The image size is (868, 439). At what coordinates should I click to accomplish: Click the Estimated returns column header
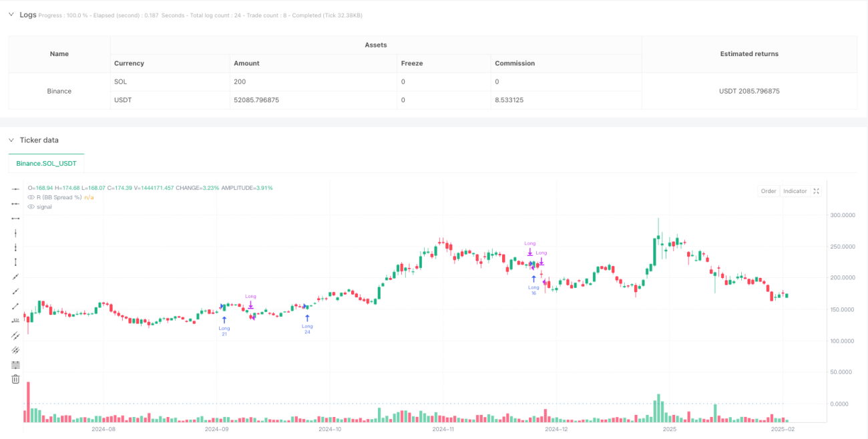click(749, 53)
